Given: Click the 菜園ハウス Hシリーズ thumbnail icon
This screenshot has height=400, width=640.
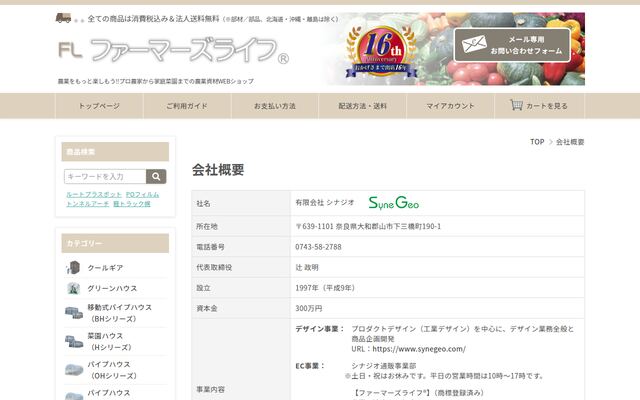Looking at the screenshot, I should coord(73,341).
